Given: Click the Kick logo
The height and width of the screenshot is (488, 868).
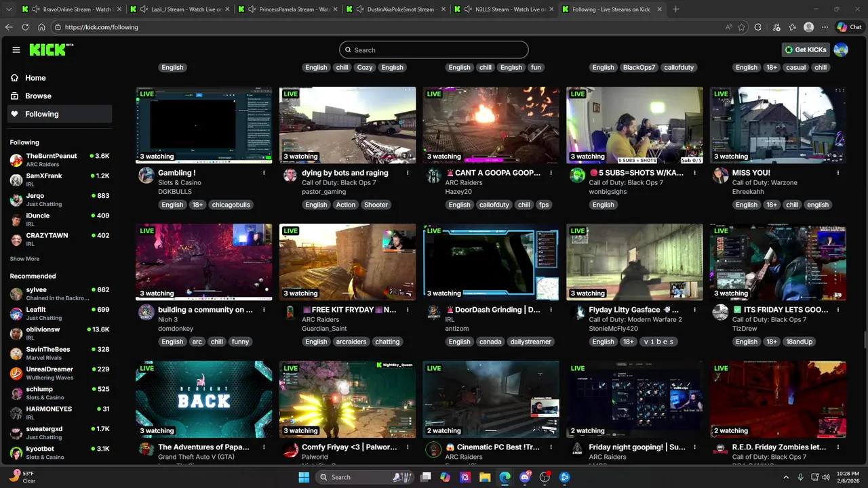Looking at the screenshot, I should tap(50, 49).
